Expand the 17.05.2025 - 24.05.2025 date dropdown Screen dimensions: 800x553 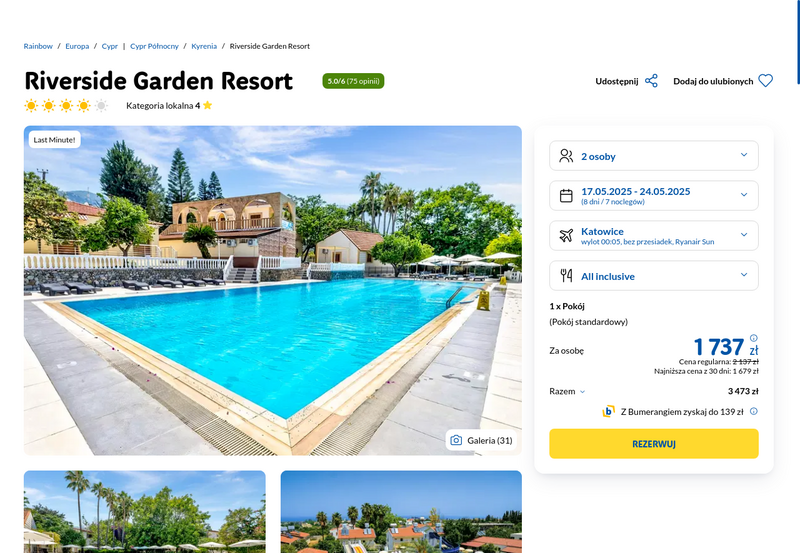click(654, 195)
